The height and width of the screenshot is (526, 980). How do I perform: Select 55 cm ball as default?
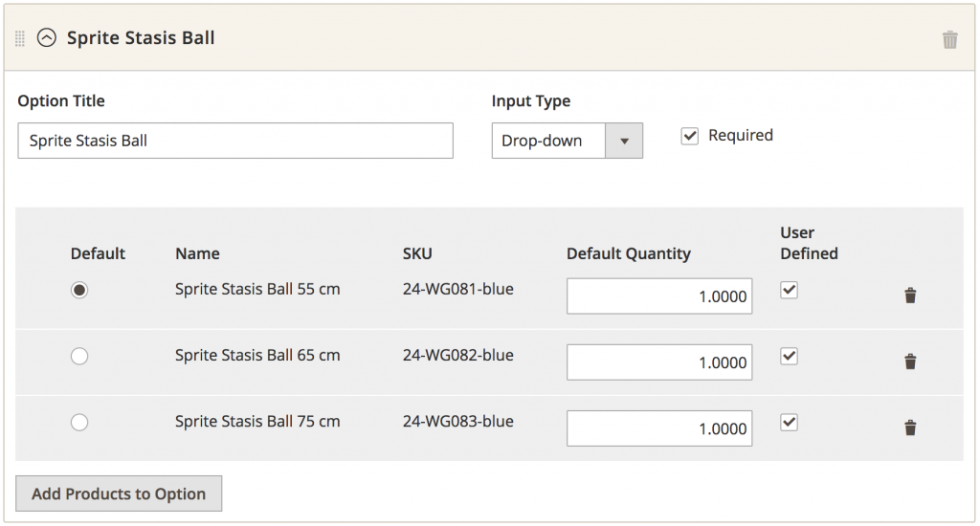[x=79, y=290]
